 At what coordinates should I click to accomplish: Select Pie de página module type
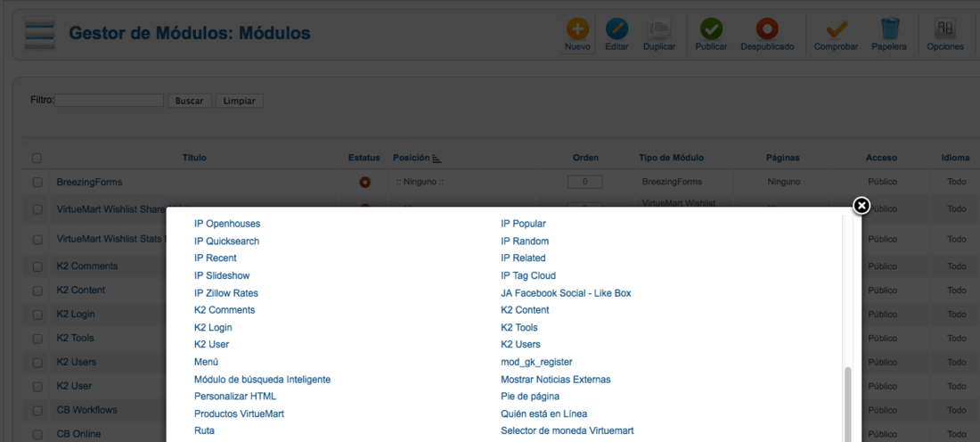click(530, 397)
